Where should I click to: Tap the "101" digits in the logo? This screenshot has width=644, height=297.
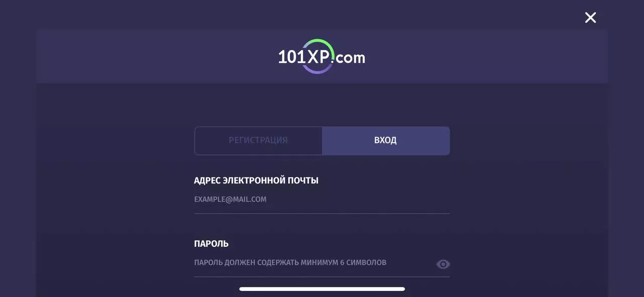click(x=292, y=57)
